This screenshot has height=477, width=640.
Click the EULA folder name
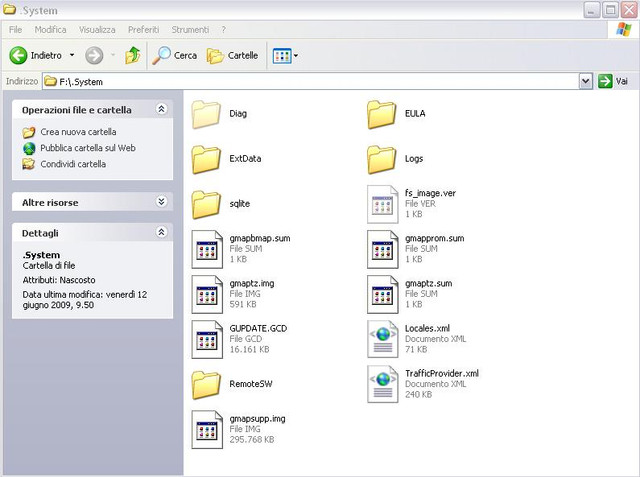click(x=415, y=113)
